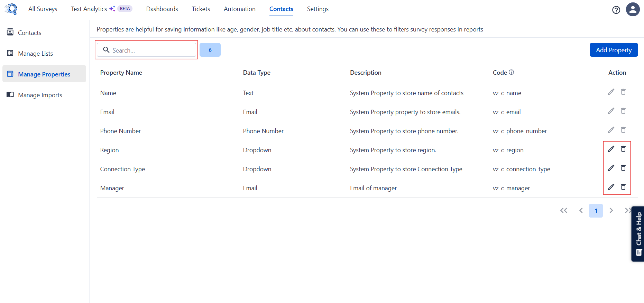The height and width of the screenshot is (303, 644).
Task: Delete the Manager property
Action: (623, 187)
